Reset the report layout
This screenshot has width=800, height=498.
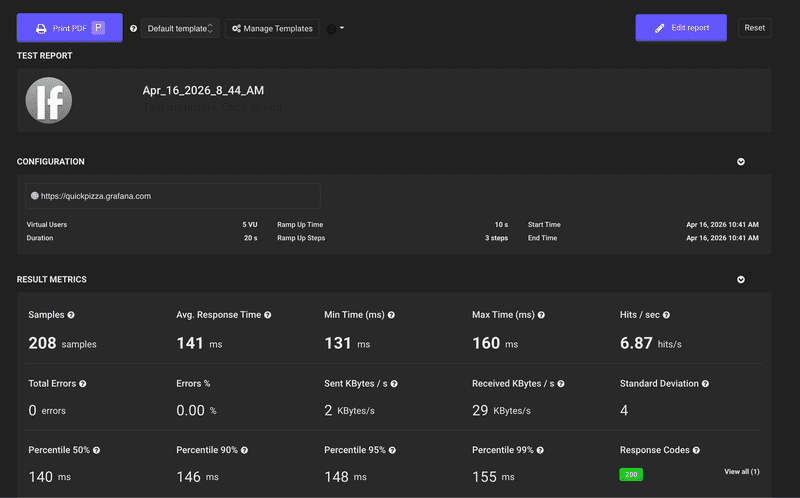click(x=754, y=28)
